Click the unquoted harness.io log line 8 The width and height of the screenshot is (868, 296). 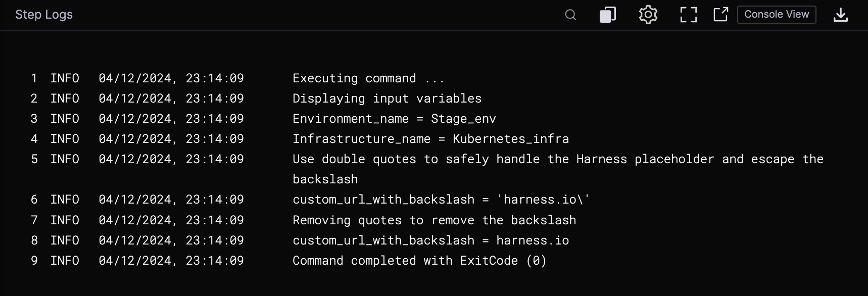click(430, 240)
